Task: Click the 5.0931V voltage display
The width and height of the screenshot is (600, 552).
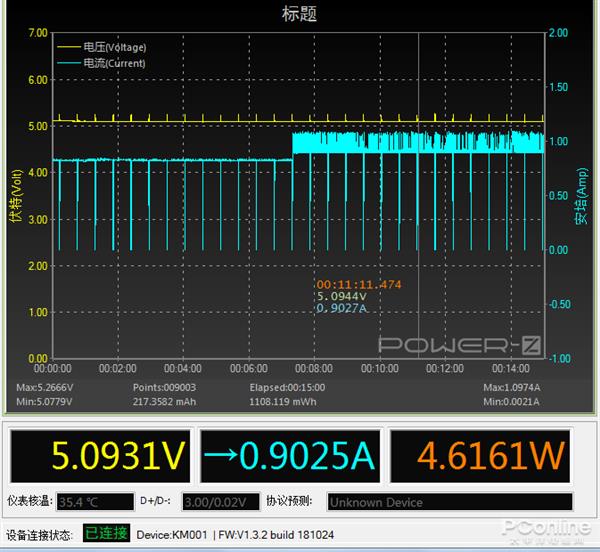Action: tap(100, 456)
